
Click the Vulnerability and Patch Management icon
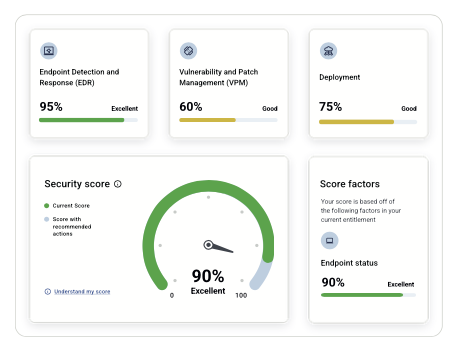click(x=188, y=51)
